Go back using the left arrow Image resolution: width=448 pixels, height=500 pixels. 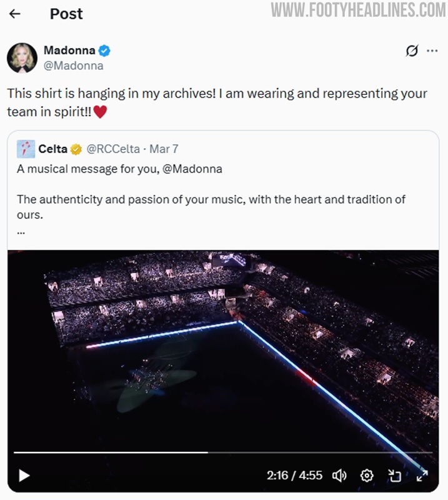pyautogui.click(x=15, y=14)
